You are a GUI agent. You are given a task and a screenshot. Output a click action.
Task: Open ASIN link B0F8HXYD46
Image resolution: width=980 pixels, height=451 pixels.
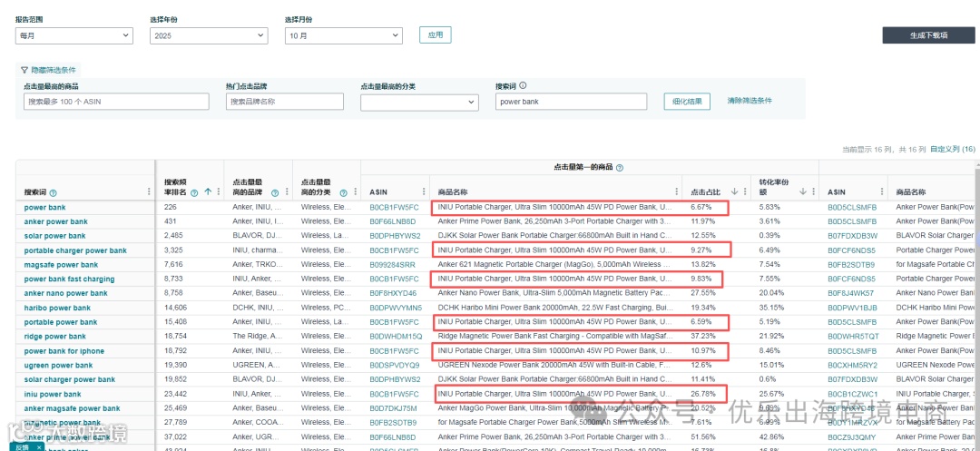(393, 294)
